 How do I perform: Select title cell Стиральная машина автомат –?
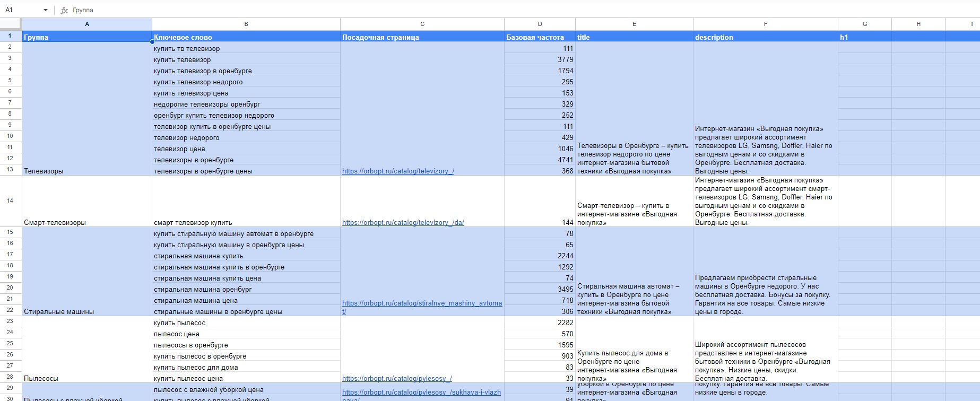(634, 272)
